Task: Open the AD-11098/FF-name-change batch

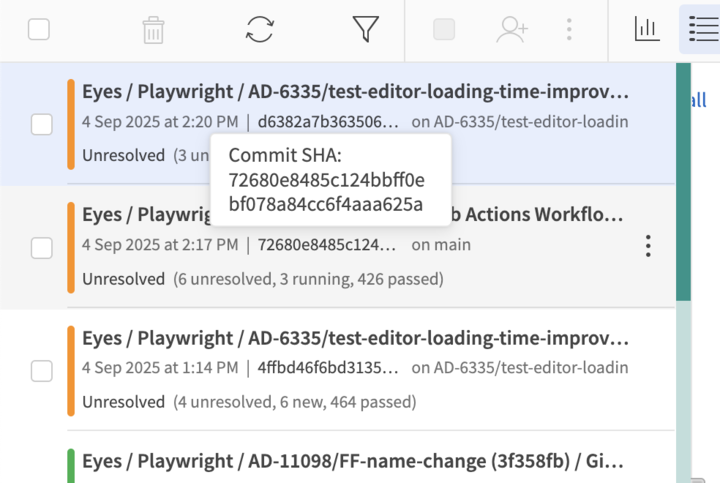Action: click(x=354, y=462)
